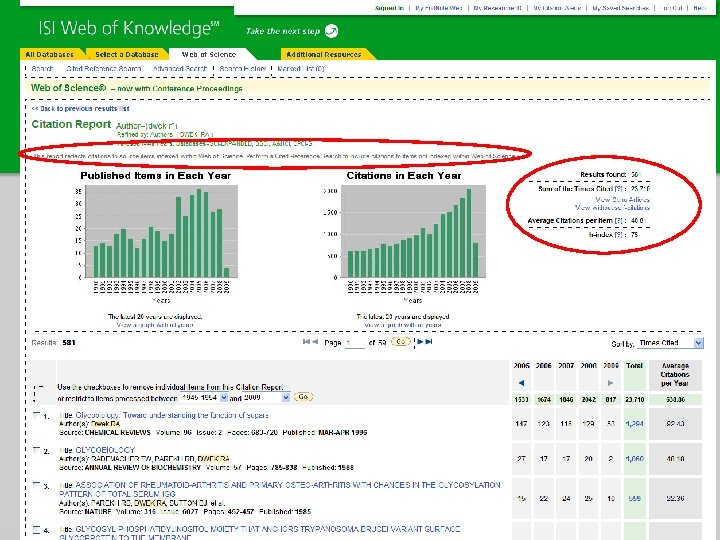Click Go button beside year range dropdowns
Image resolution: width=720 pixels, height=540 pixels.
[303, 397]
